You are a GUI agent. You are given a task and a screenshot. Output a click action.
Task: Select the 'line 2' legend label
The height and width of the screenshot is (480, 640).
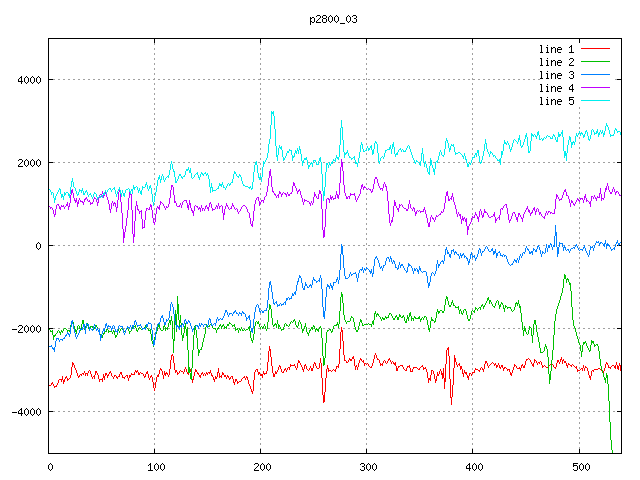point(557,62)
